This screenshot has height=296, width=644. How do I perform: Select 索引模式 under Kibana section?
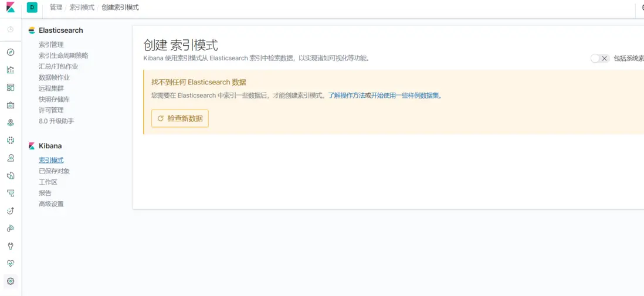click(52, 160)
